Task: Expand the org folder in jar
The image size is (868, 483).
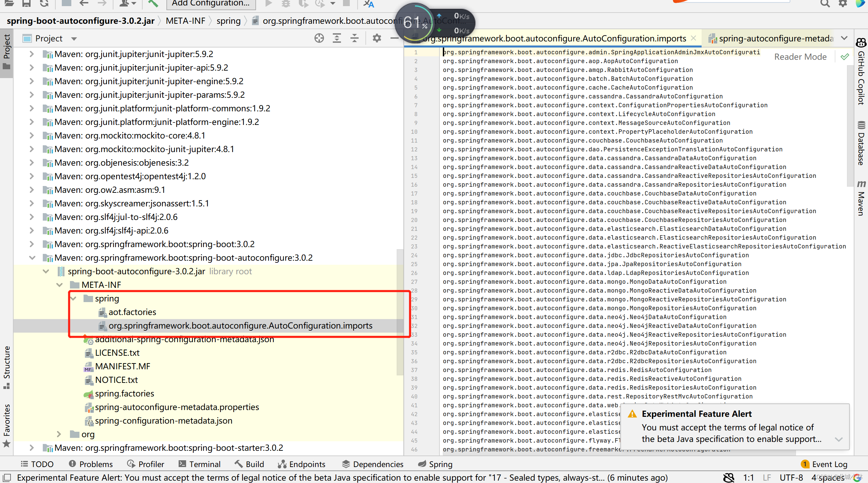Action: tap(59, 434)
